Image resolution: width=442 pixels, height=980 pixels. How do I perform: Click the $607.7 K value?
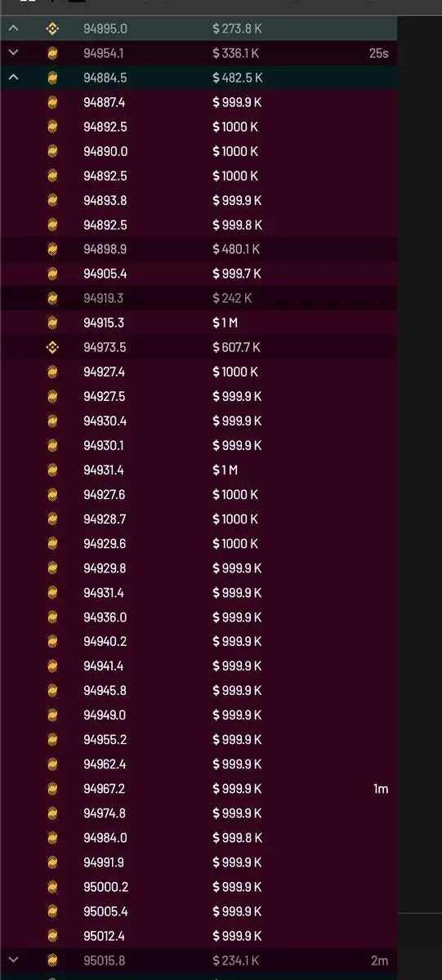click(x=237, y=347)
